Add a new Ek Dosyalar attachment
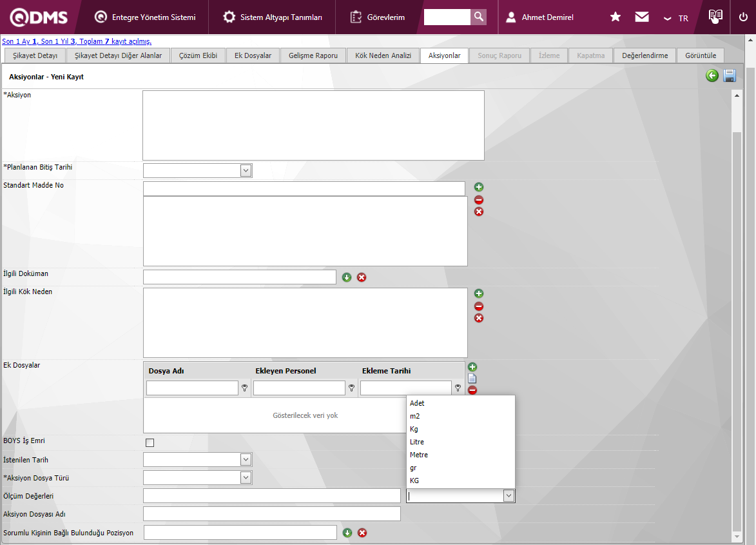The height and width of the screenshot is (545, 756). tap(472, 367)
